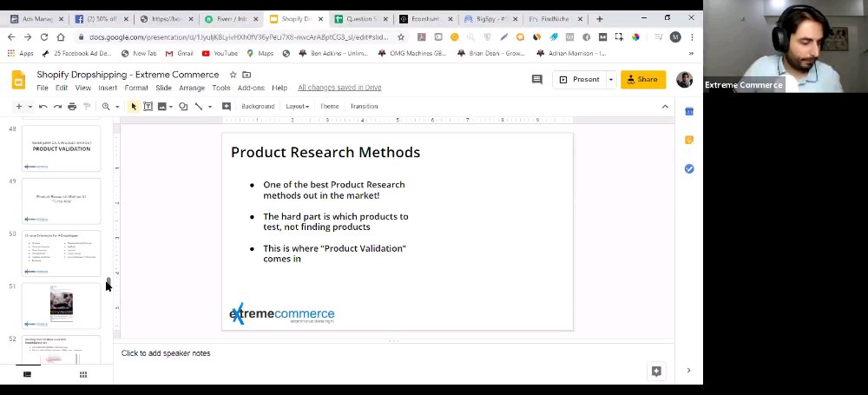Click the Transition button
This screenshot has height=395, width=868.
pos(364,107)
